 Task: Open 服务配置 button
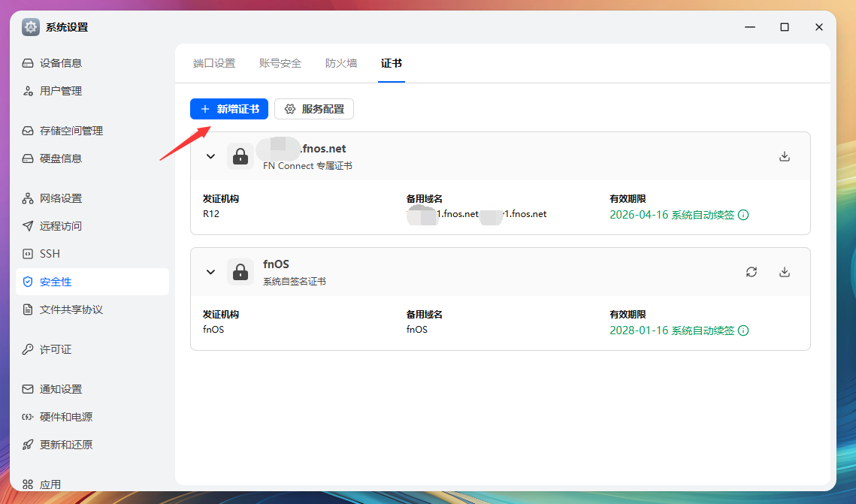314,109
